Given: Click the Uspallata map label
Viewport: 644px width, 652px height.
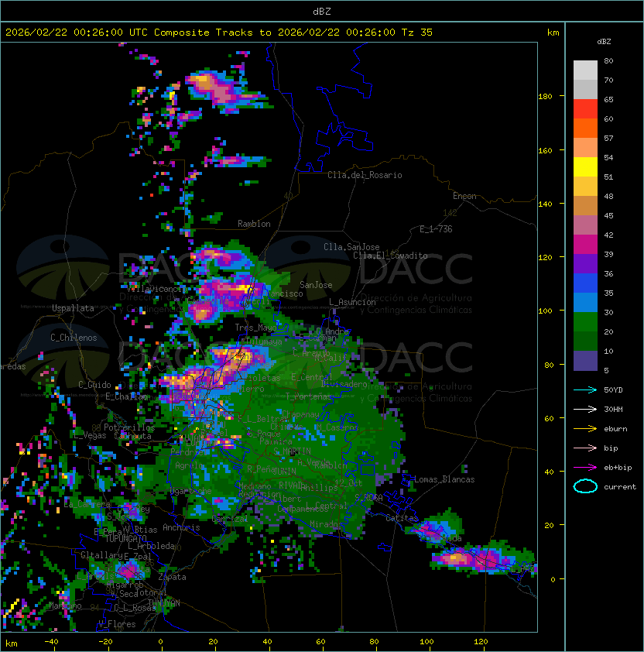Looking at the screenshot, I should point(73,308).
